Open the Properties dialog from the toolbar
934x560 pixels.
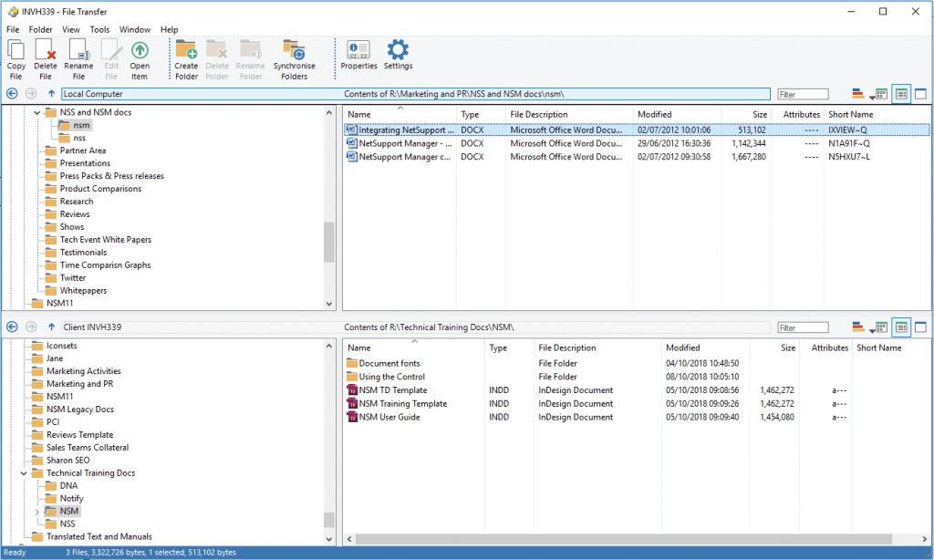358,55
